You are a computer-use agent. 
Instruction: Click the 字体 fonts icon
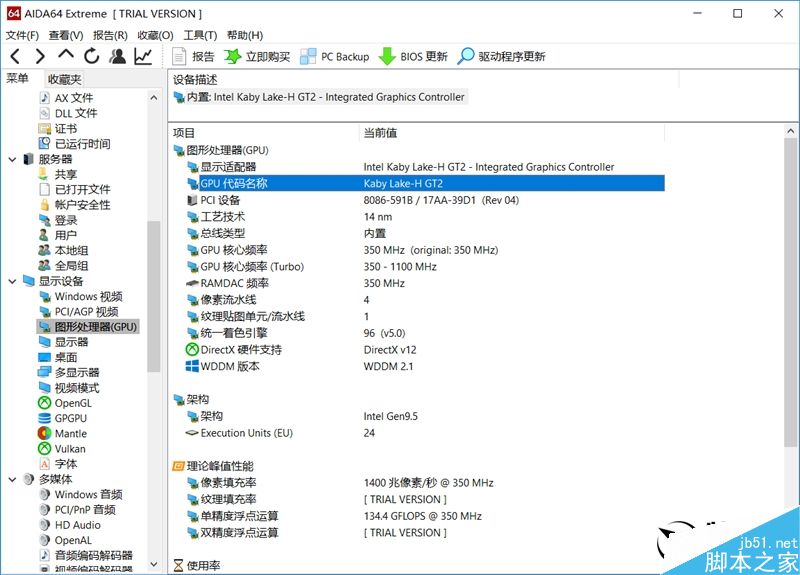click(45, 464)
